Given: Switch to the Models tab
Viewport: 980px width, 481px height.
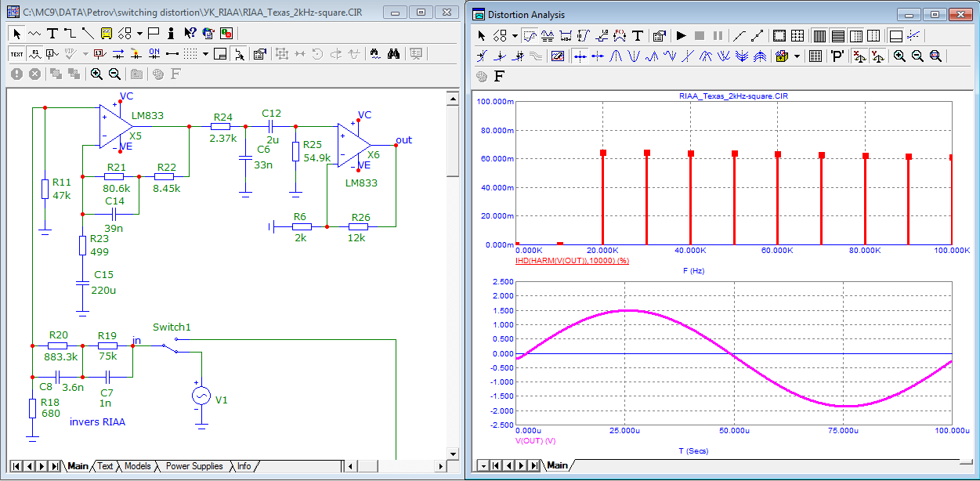Looking at the screenshot, I should point(137,466).
